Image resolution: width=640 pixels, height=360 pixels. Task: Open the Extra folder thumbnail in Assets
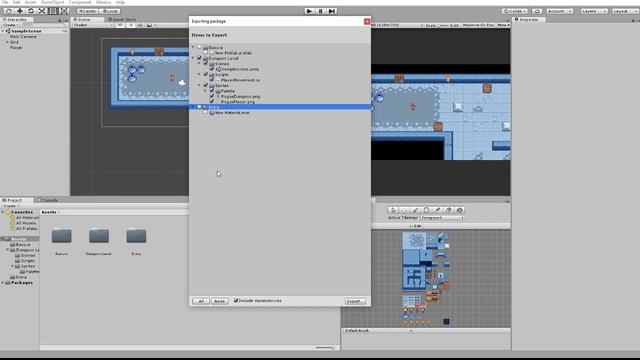[x=136, y=236]
